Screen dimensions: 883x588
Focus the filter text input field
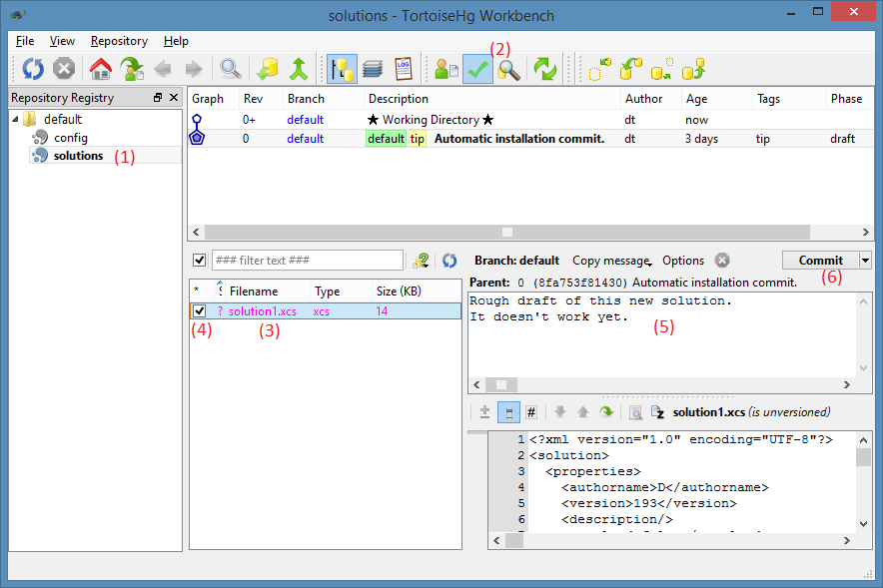click(x=308, y=260)
